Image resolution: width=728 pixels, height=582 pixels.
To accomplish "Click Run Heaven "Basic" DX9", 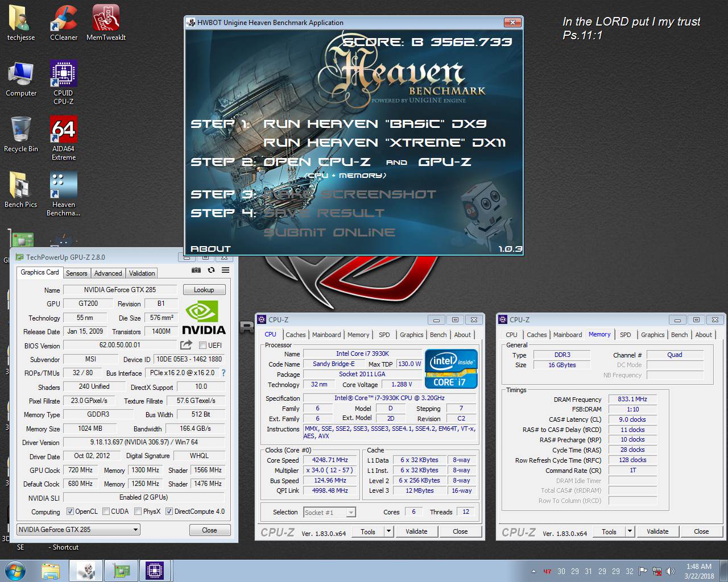I will click(x=375, y=124).
